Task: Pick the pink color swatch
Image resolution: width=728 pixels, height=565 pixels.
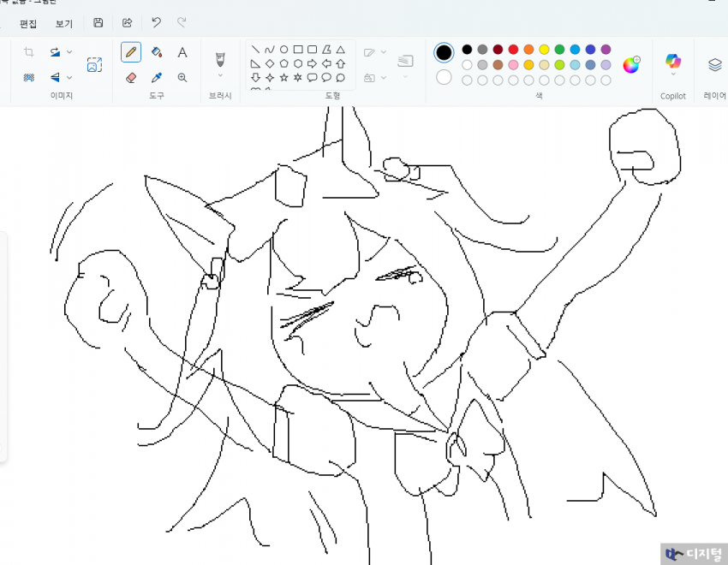Action: pyautogui.click(x=513, y=65)
